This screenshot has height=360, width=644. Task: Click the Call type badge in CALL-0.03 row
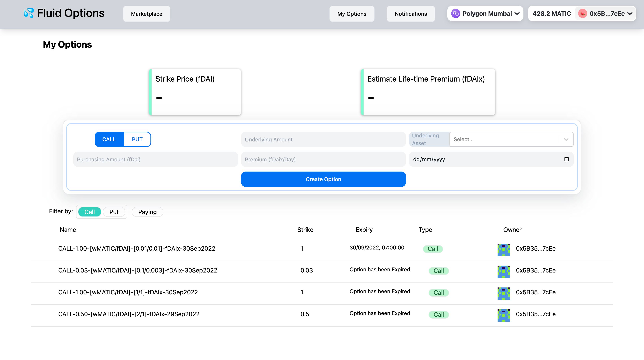[439, 271]
